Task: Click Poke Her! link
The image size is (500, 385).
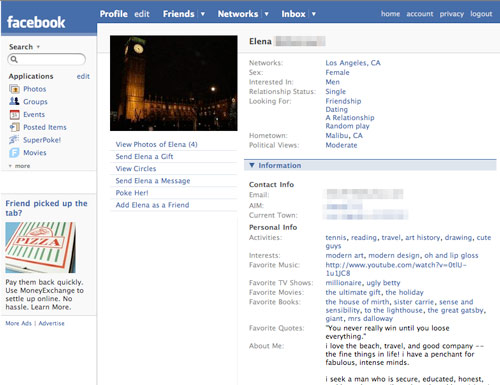Action: click(x=132, y=193)
